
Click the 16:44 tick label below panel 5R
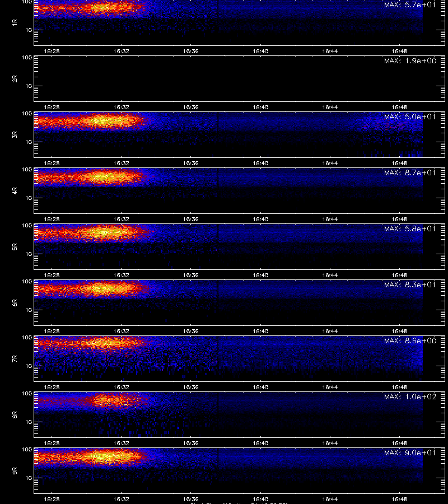click(330, 275)
